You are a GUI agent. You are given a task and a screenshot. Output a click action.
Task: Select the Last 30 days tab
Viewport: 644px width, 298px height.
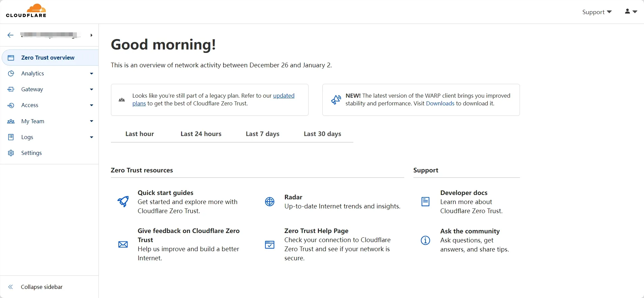(x=322, y=134)
